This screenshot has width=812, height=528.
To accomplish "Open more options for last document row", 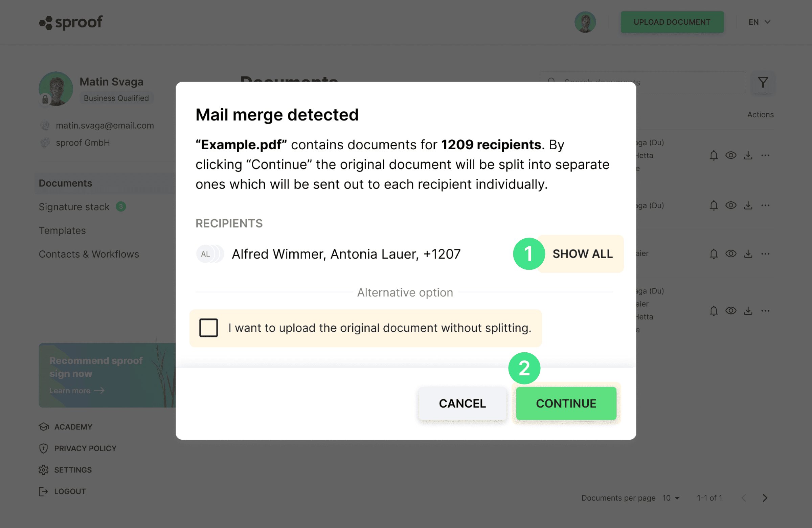I will tap(765, 311).
